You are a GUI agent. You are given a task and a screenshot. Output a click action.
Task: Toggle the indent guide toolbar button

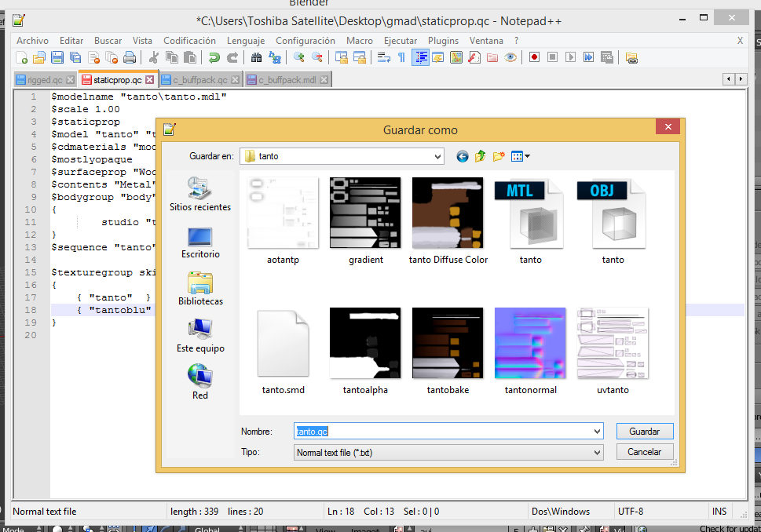(420, 57)
